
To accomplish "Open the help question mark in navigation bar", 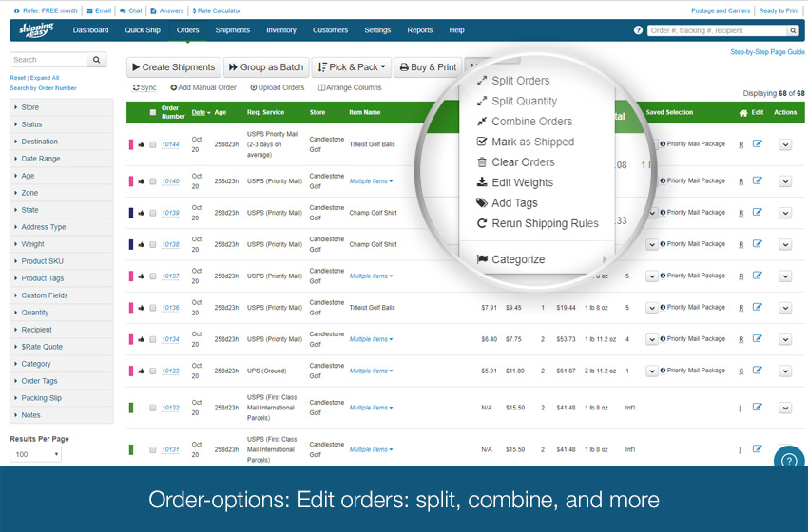I will [638, 30].
